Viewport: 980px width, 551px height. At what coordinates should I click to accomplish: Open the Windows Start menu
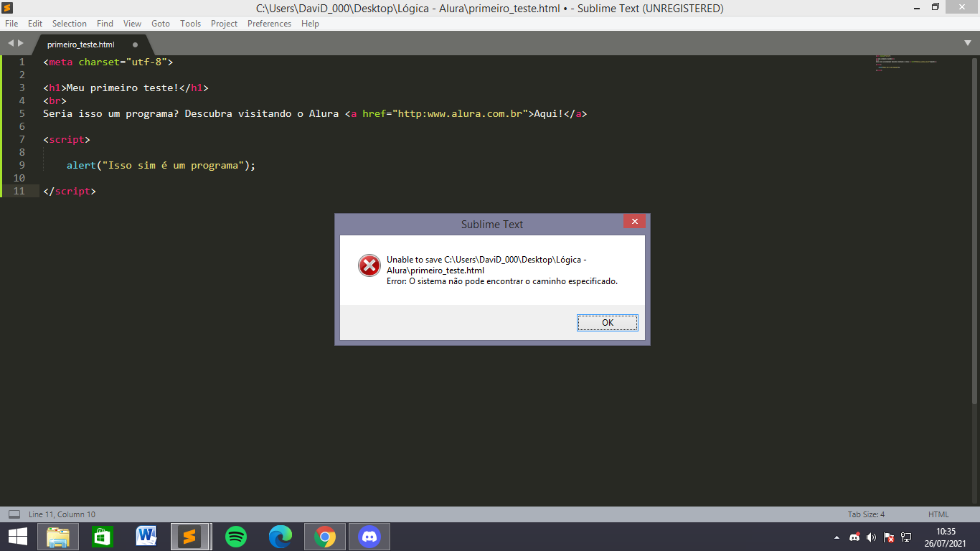coord(18,536)
